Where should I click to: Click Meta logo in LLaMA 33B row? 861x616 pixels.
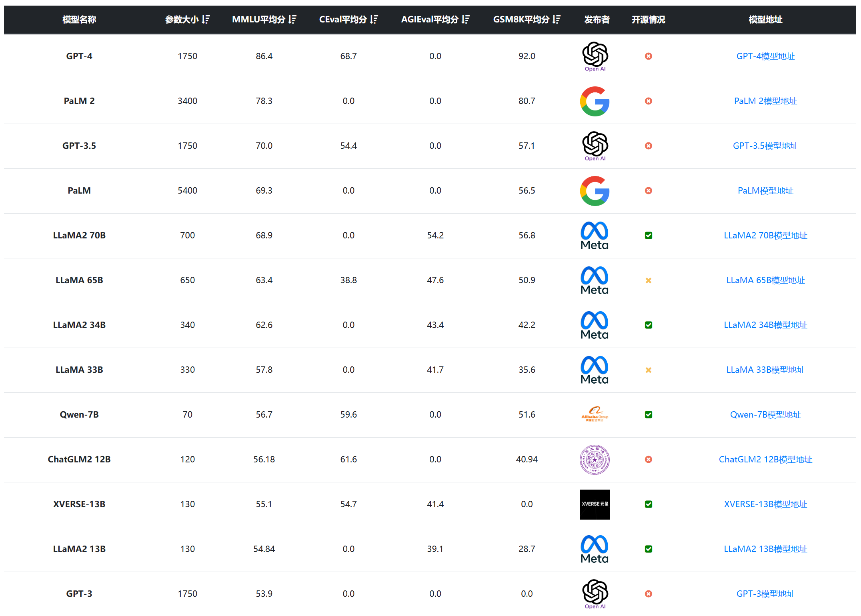point(595,370)
